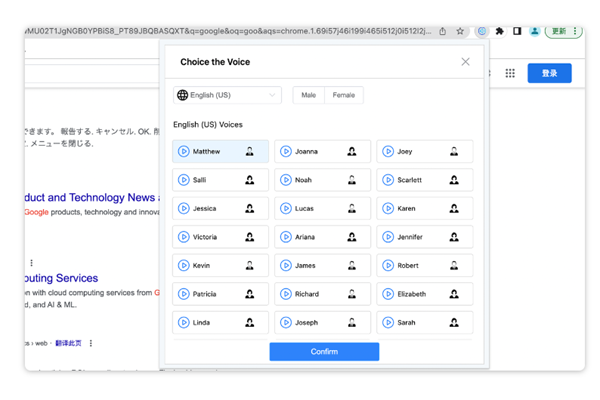
Task: Play Joanna voice sample
Action: pyautogui.click(x=286, y=152)
